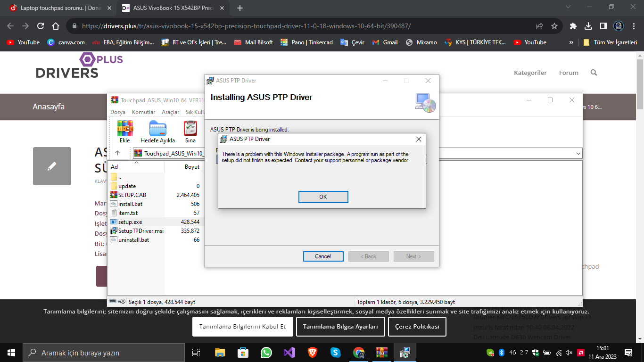Click the pencil edit thumbnail on the page

[52, 166]
